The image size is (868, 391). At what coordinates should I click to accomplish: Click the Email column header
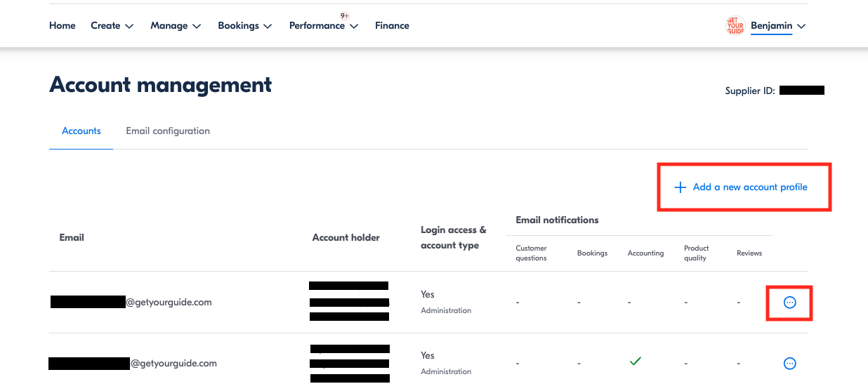click(x=72, y=238)
